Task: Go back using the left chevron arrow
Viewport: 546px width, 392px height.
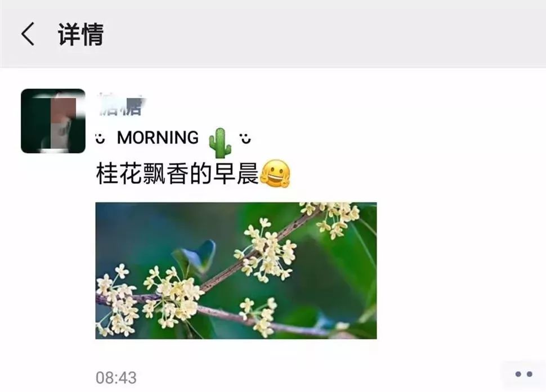Action: point(28,34)
